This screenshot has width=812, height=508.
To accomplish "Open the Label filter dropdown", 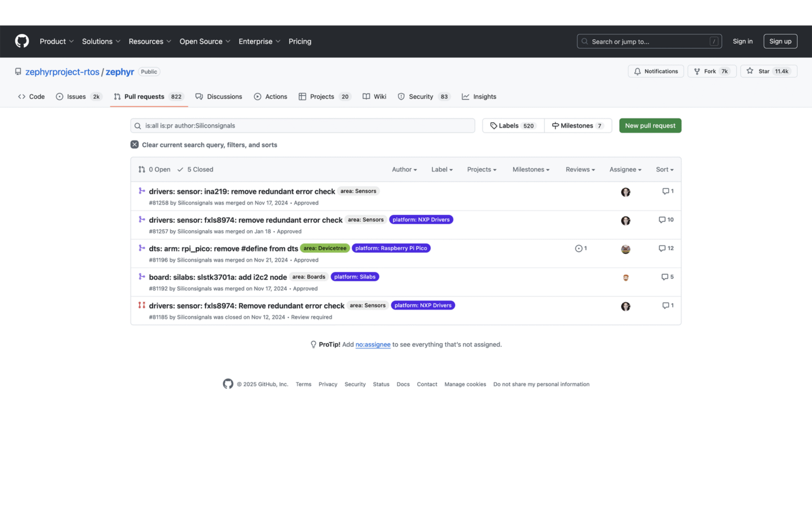I will click(442, 170).
